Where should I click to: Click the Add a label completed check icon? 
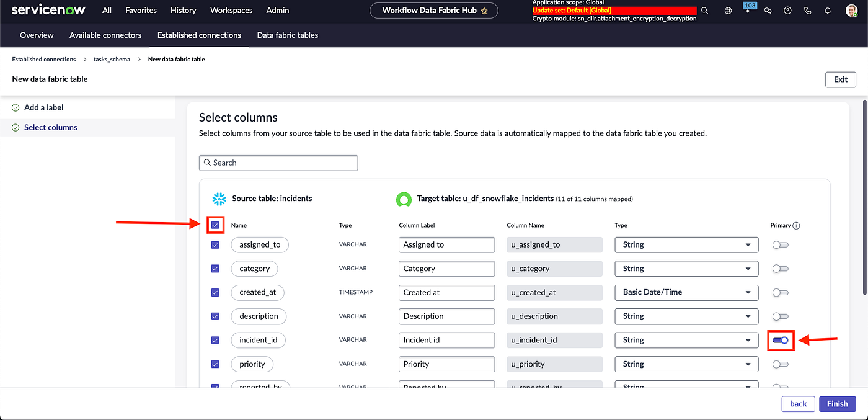coord(15,107)
